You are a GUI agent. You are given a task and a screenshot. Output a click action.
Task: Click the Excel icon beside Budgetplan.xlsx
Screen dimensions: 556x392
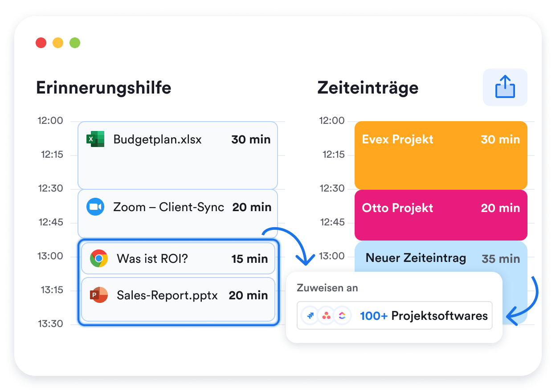point(95,139)
